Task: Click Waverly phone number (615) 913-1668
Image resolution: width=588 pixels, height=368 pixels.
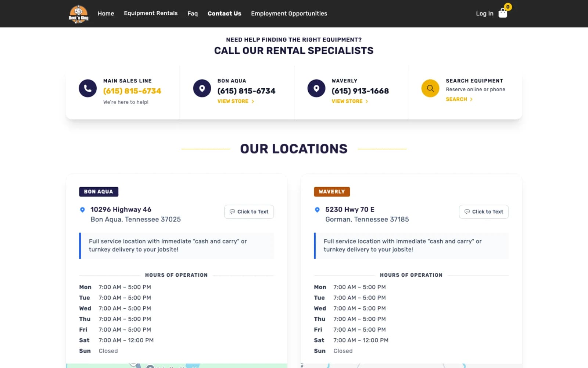Action: coord(360,91)
